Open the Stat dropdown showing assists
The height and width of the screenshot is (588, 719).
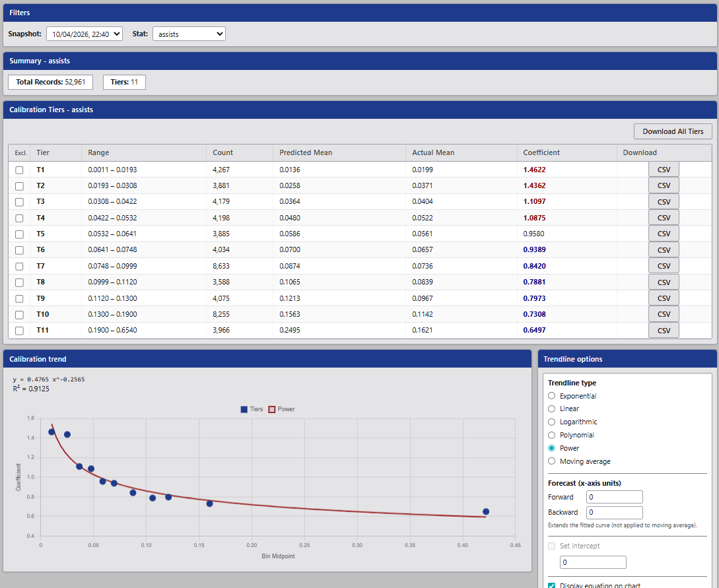pos(189,34)
